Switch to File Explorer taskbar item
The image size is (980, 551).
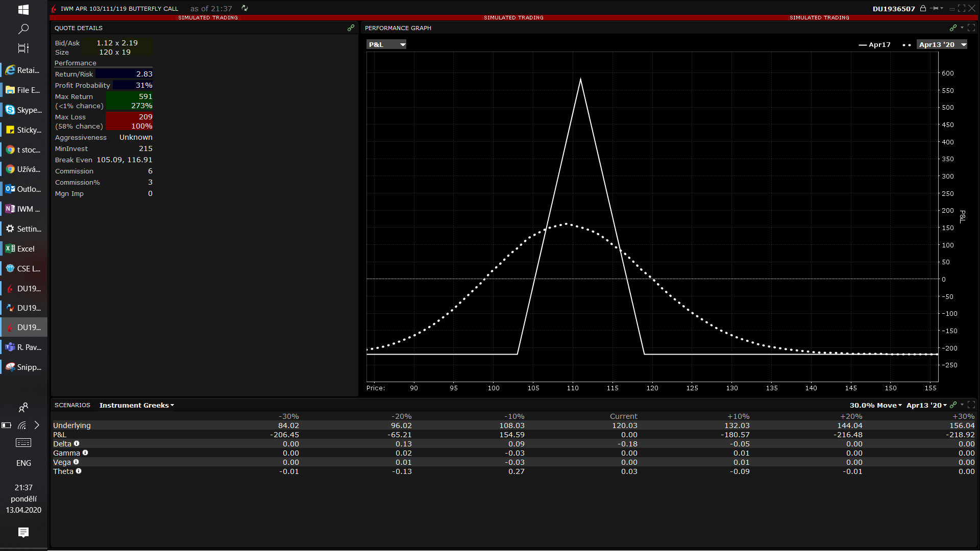[x=24, y=90]
